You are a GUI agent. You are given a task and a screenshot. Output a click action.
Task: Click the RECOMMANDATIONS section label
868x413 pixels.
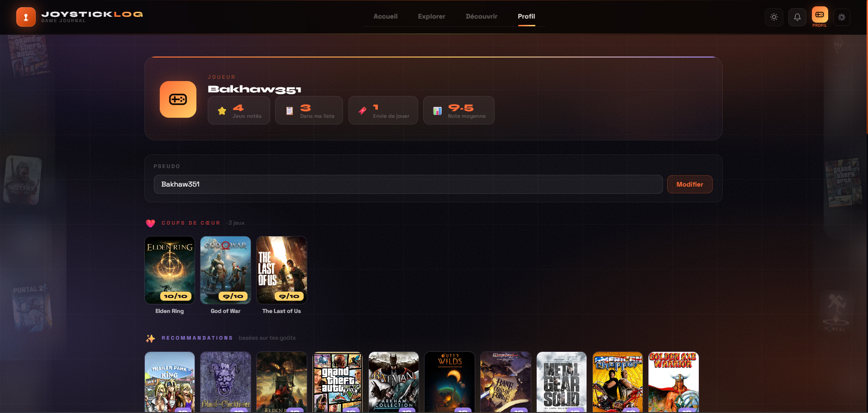pos(197,338)
